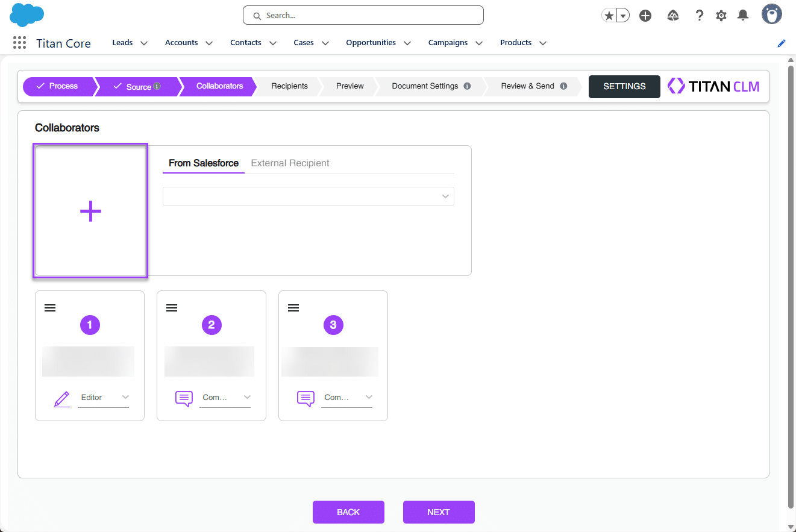Click the pencil edit navigation icon
Viewport: 796px width, 532px height.
tap(782, 43)
